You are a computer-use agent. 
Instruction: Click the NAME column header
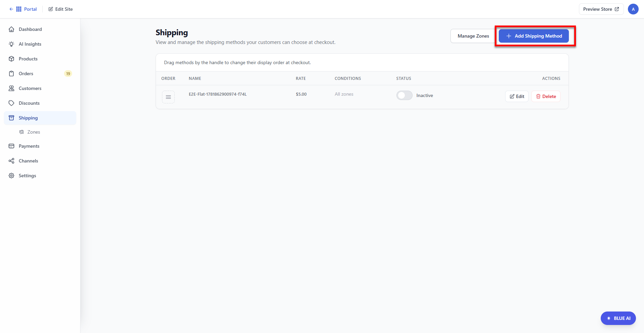pyautogui.click(x=195, y=79)
